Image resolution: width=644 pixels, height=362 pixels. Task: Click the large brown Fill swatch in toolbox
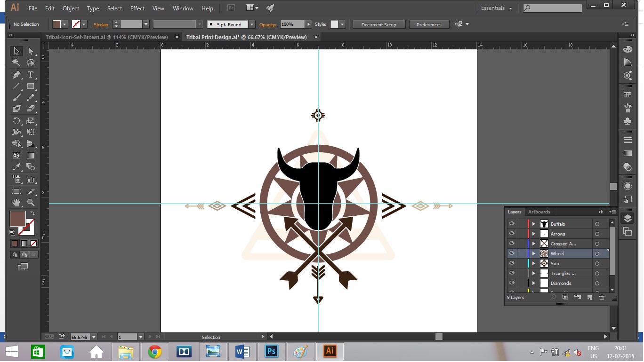point(18,219)
